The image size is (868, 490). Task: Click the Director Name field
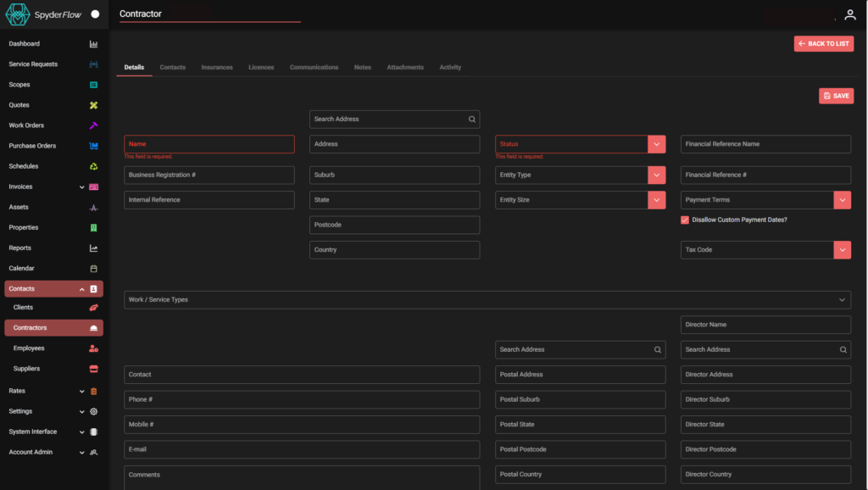765,325
